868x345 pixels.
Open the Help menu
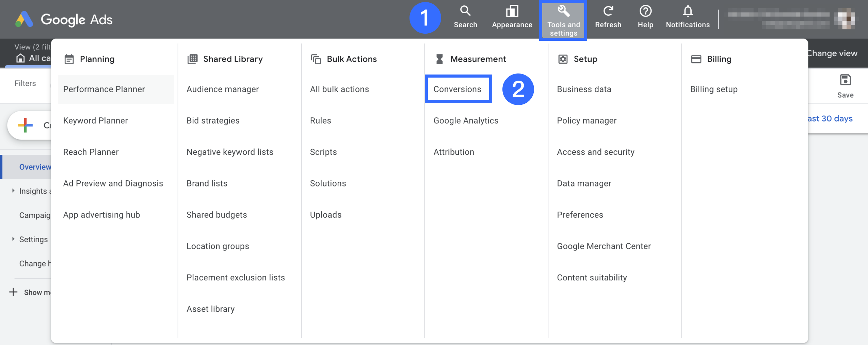coord(645,17)
